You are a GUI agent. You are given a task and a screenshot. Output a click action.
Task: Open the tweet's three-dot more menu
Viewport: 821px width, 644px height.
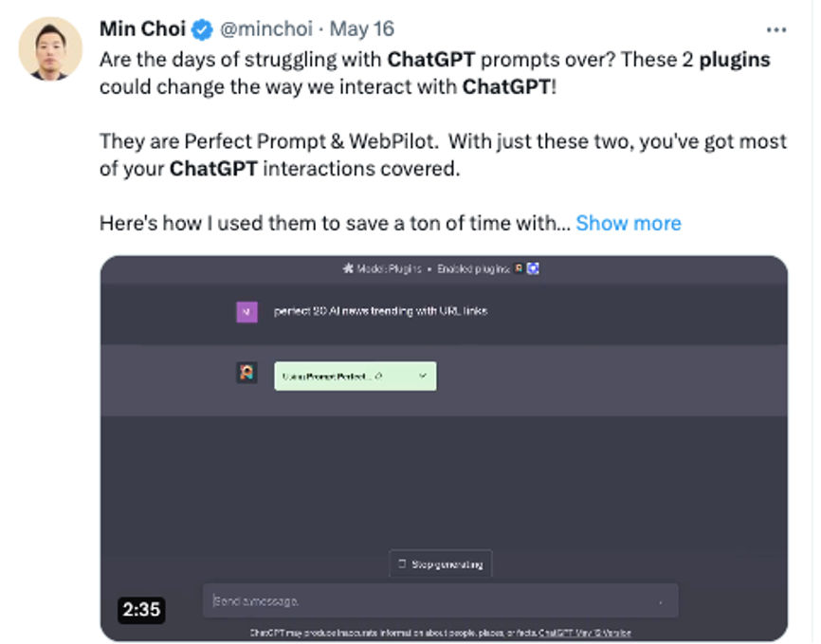[x=776, y=29]
